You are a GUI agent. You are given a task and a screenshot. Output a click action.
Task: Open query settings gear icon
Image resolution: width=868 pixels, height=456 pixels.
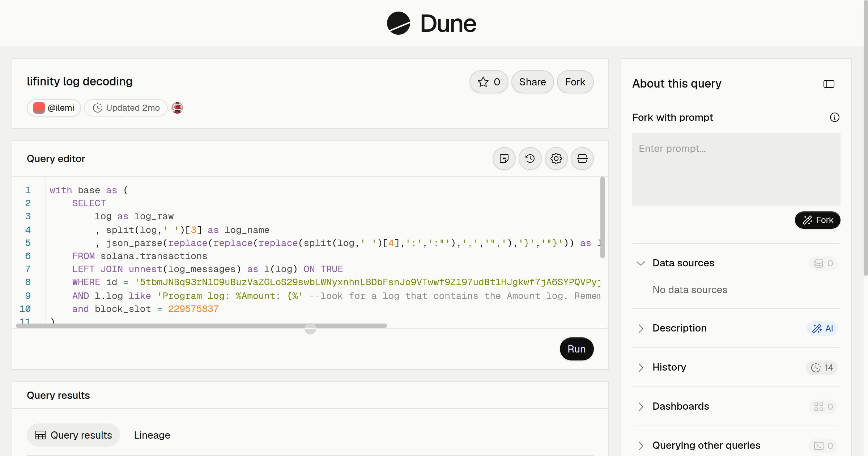coord(556,159)
